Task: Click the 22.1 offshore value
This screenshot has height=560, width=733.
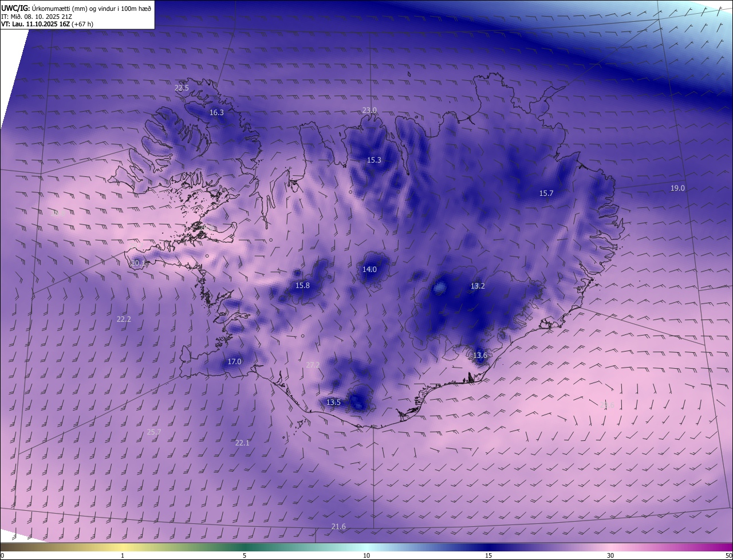Action: (242, 443)
